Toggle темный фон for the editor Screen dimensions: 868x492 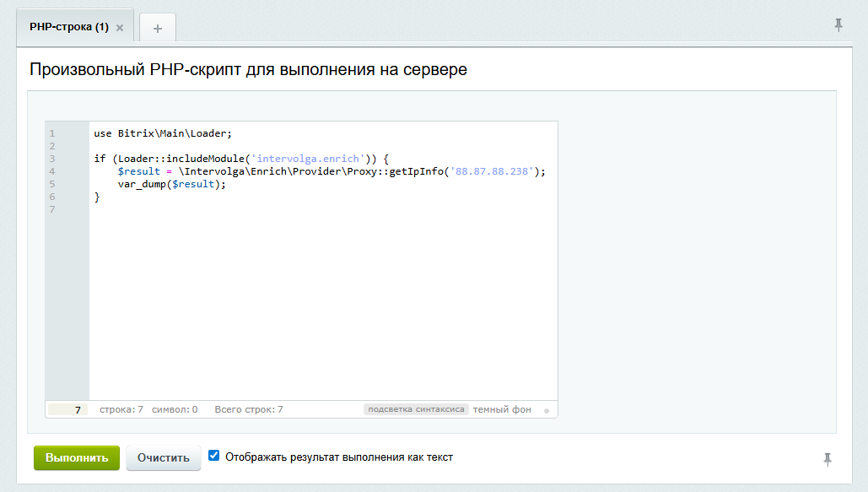pos(502,408)
